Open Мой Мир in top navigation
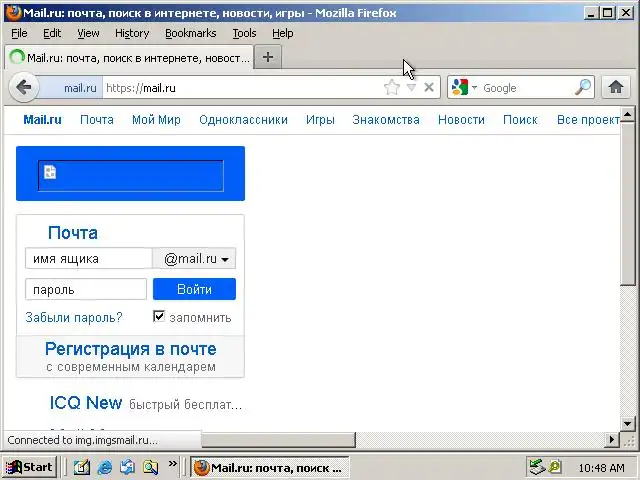Screen dimensions: 640x480 156,120
